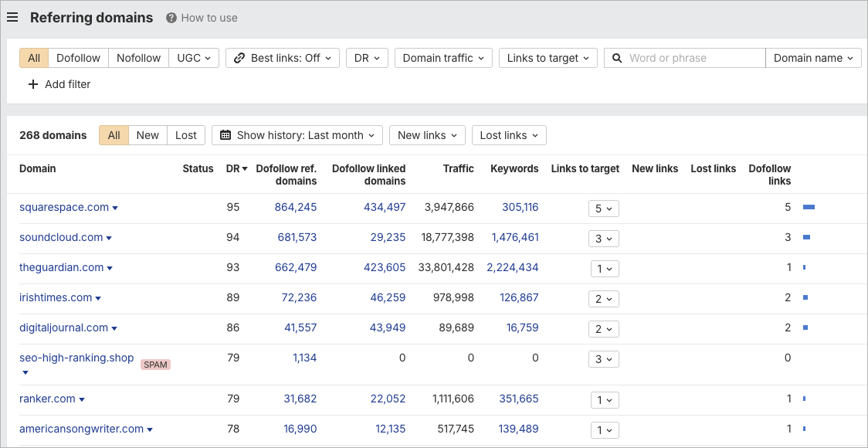
Task: Select the All link-type filter
Action: (x=34, y=58)
